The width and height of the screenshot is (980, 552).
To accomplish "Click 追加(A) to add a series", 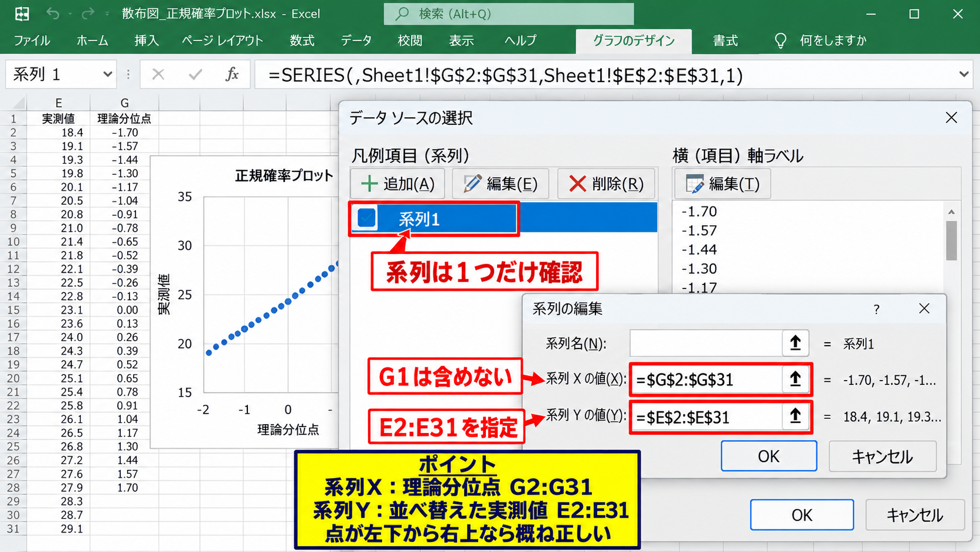I will [397, 184].
